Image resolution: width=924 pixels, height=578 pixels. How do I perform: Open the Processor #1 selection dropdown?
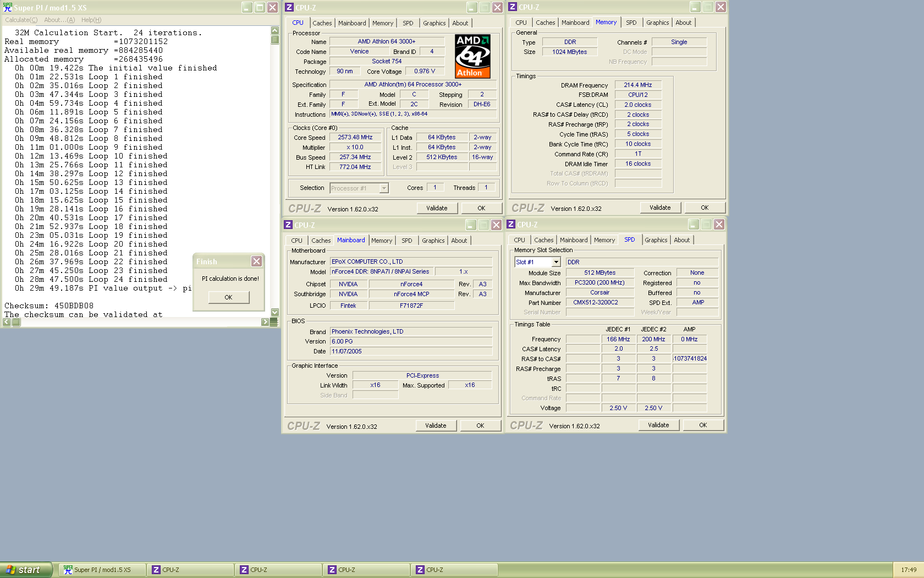tap(384, 188)
